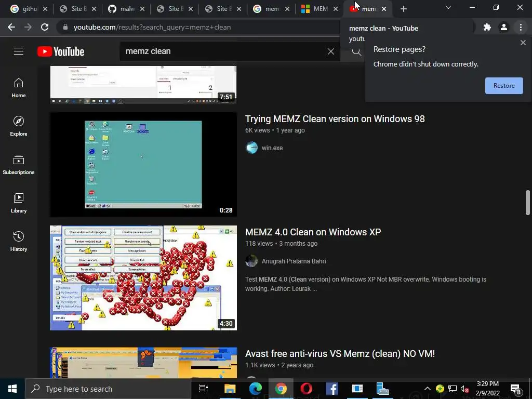Open the tab search dropdown chevron
Image resolution: width=532 pixels, height=399 pixels.
[448, 7]
